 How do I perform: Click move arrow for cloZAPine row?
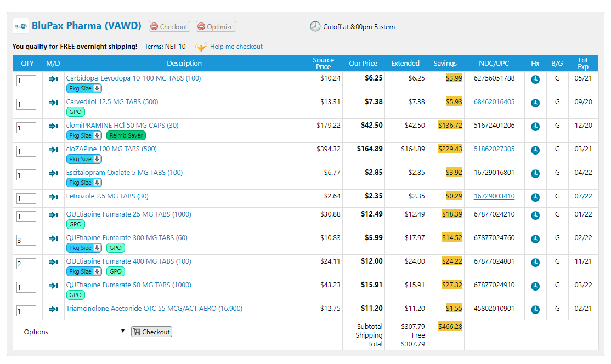[x=53, y=150]
